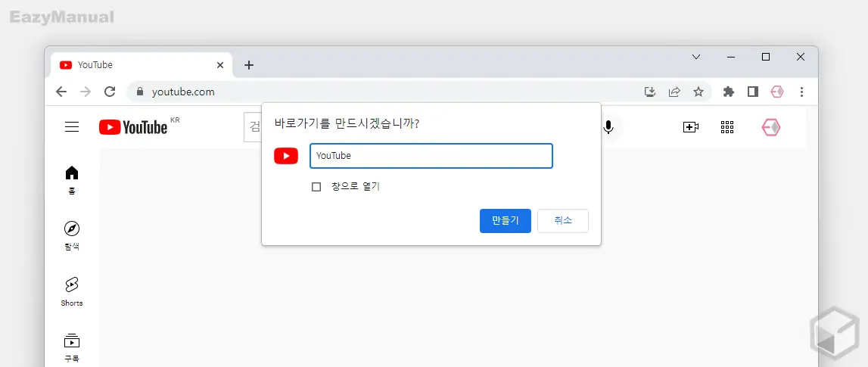Select Home (홈) in the YouTube sidebar
The image size is (868, 367).
[72, 180]
